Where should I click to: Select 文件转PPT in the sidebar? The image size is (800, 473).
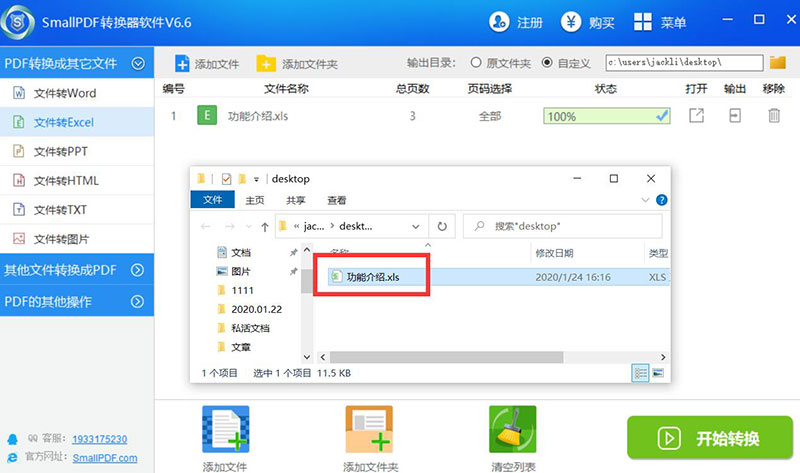pos(77,151)
